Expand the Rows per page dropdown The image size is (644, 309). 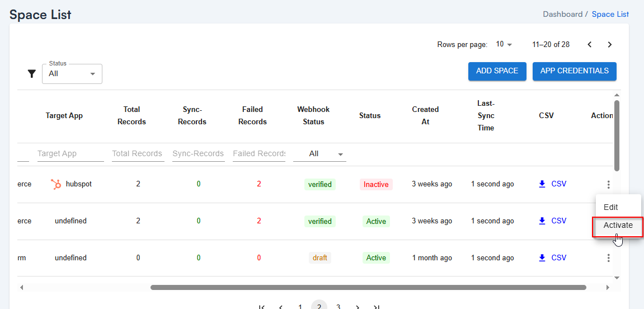click(x=504, y=45)
